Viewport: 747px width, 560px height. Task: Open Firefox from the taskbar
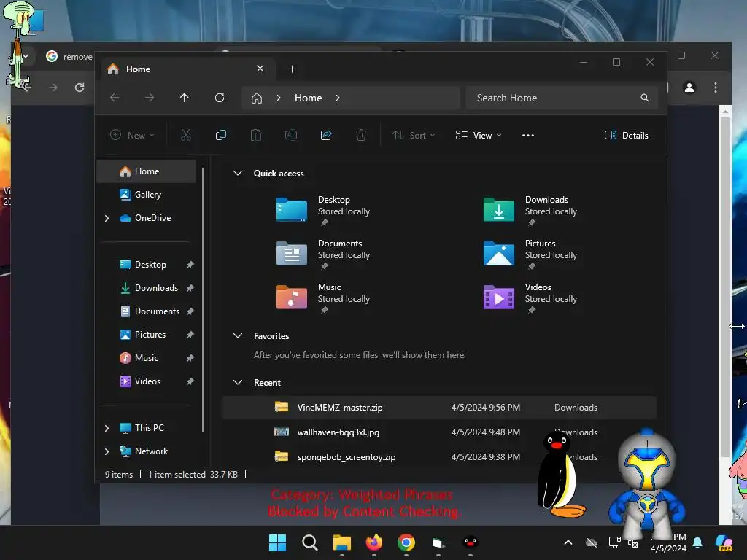click(374, 542)
